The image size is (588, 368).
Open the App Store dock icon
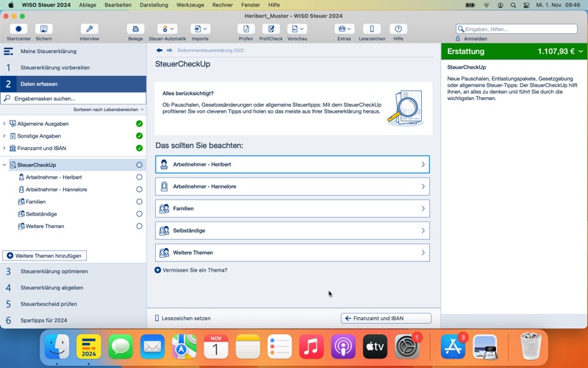pyautogui.click(x=453, y=346)
